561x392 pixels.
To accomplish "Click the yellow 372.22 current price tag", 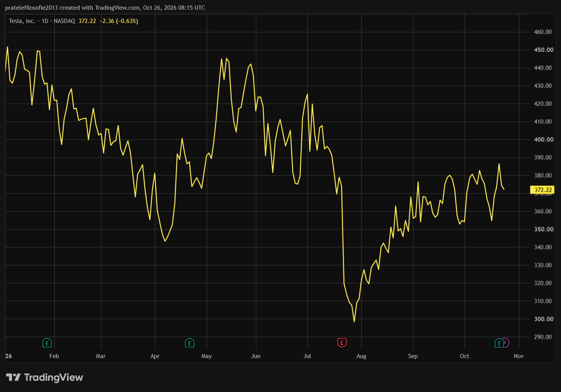I will pos(543,190).
